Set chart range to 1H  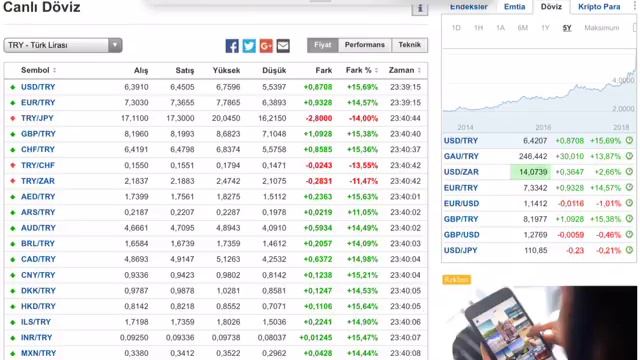478,28
